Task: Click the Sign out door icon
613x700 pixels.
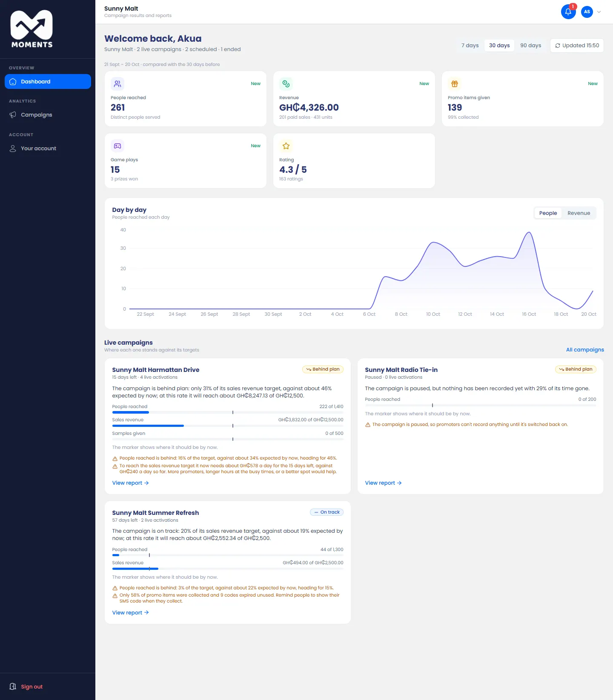Action: 13,686
